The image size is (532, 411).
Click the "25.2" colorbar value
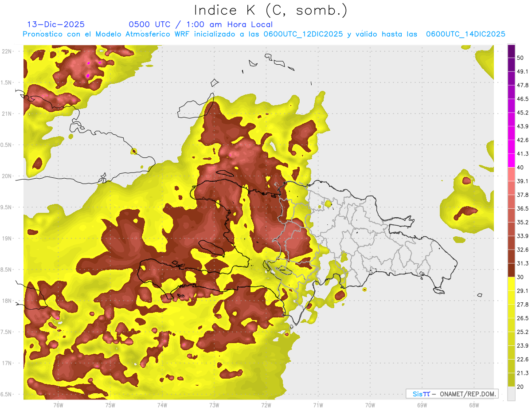[x=523, y=332]
